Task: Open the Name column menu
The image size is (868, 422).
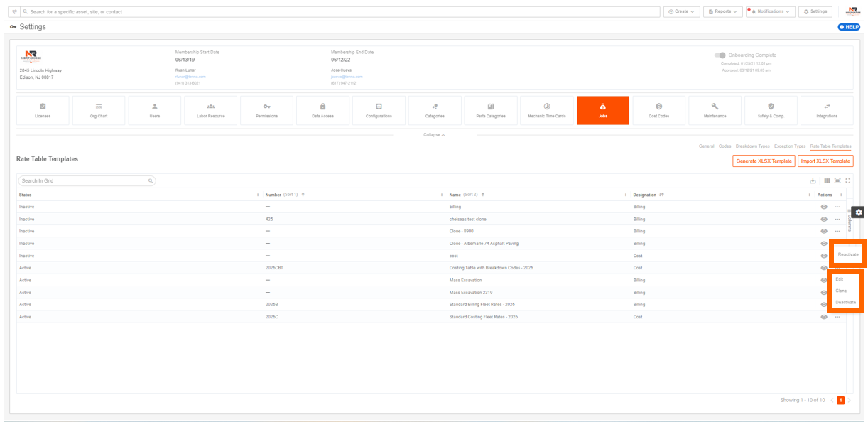Action: 625,194
